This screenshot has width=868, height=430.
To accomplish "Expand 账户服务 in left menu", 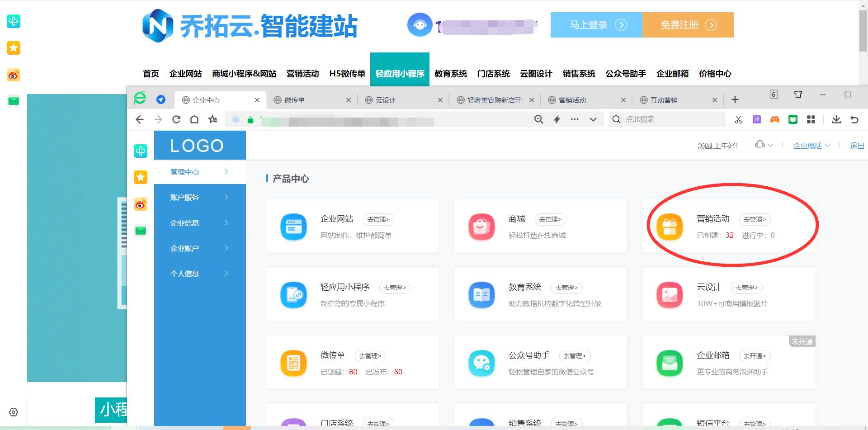I will [200, 197].
